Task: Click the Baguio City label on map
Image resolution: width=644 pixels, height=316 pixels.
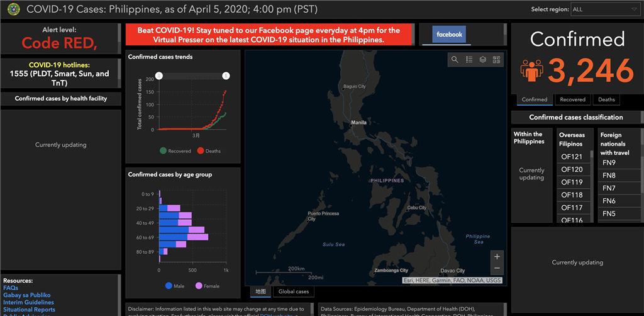Action: click(355, 87)
